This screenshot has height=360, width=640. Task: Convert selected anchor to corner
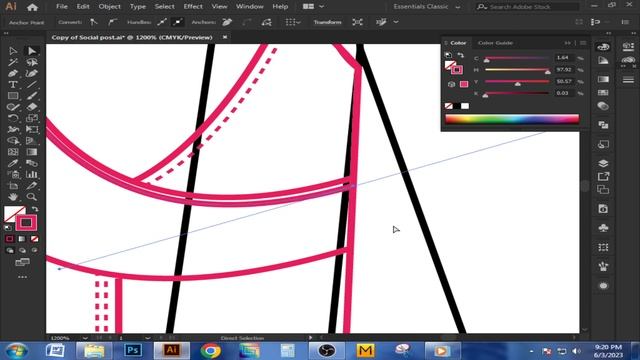94,22
